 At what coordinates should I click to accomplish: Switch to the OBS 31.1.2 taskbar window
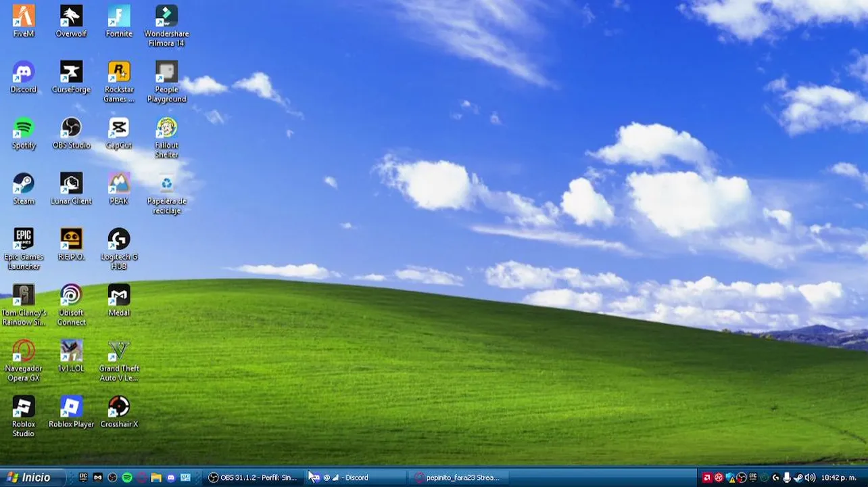click(254, 478)
